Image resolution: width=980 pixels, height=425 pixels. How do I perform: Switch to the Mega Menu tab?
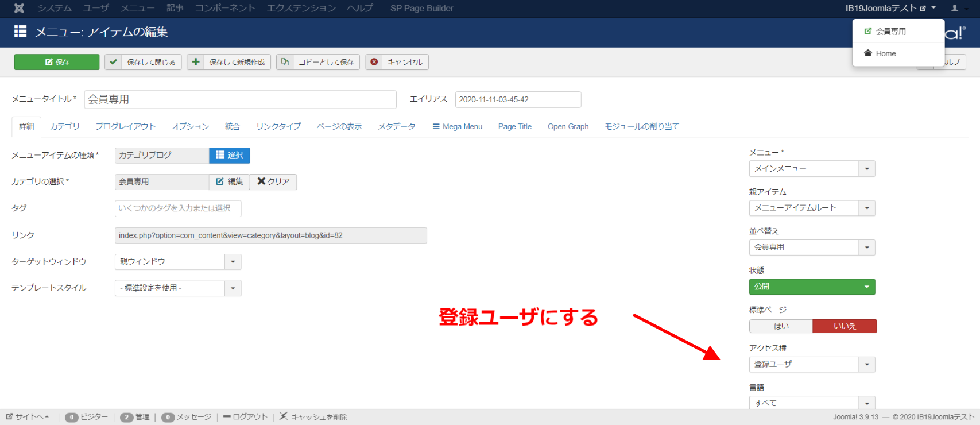coord(458,126)
